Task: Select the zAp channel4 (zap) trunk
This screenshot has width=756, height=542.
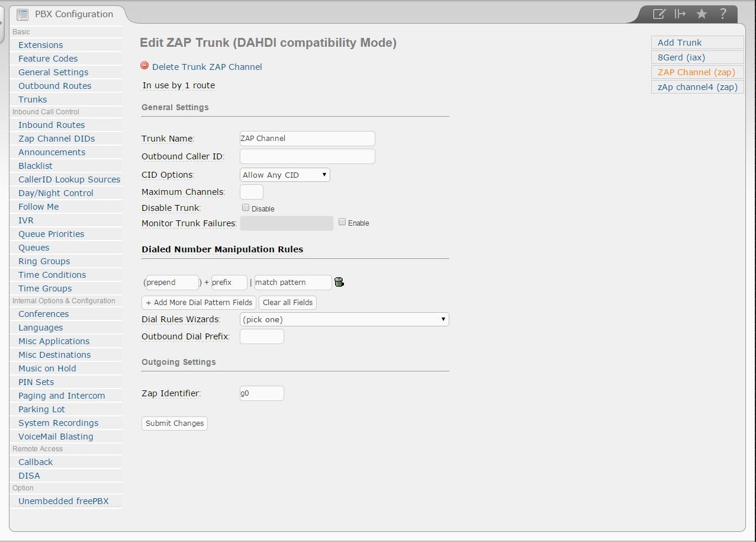Action: 697,87
